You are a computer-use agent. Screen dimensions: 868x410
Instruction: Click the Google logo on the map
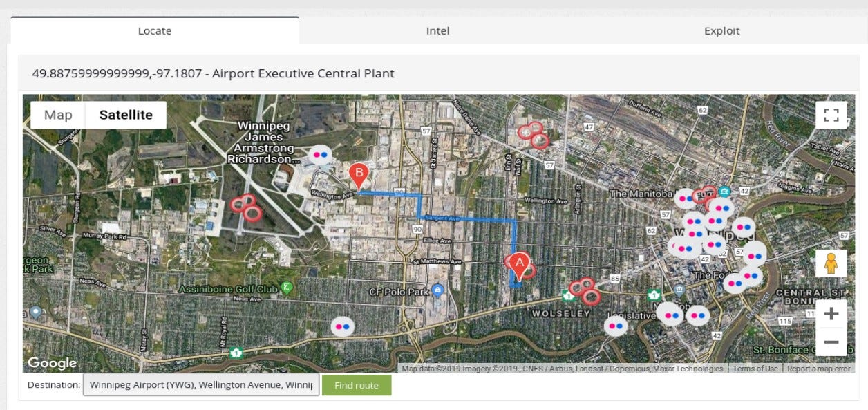52,363
